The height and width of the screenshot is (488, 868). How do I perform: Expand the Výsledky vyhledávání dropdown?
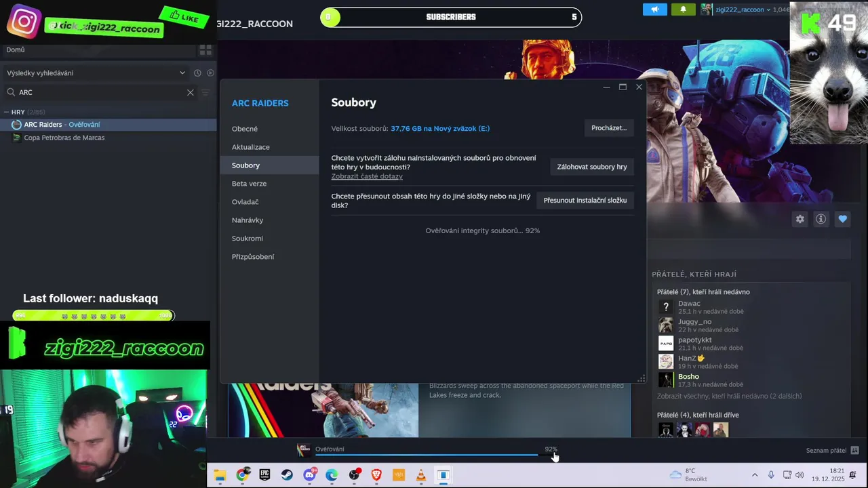pos(182,73)
